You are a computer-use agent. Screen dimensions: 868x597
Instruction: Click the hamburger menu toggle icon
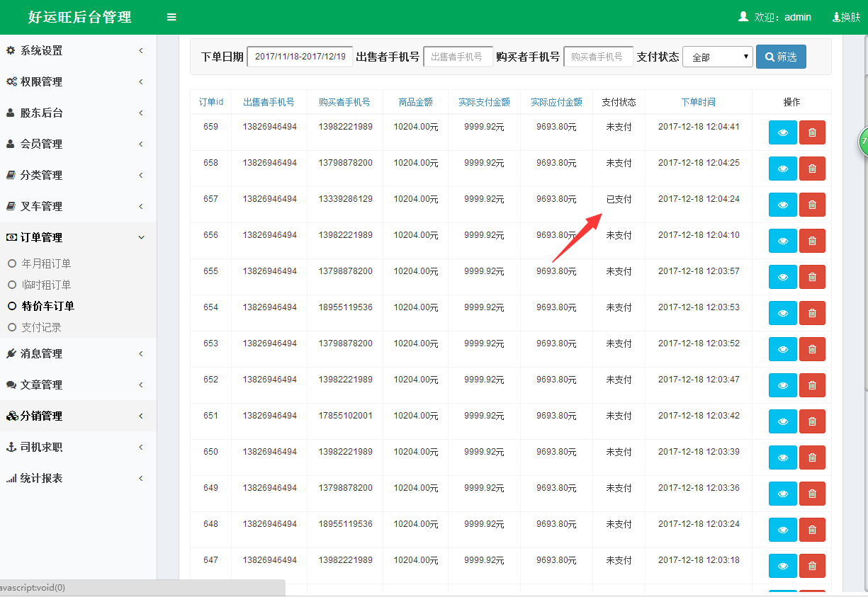[x=171, y=17]
